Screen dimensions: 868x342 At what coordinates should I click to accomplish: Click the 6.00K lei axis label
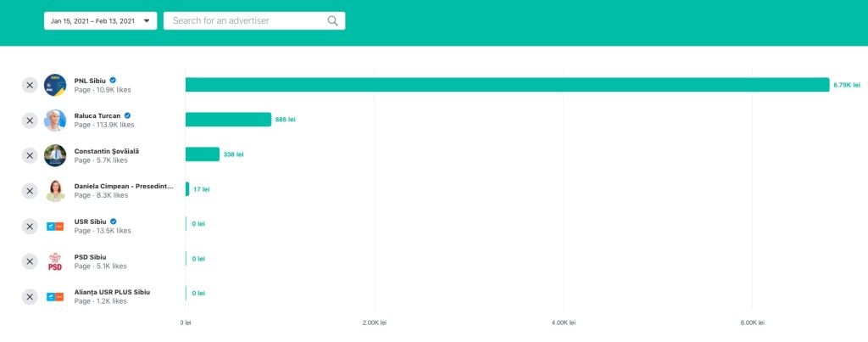[752, 322]
